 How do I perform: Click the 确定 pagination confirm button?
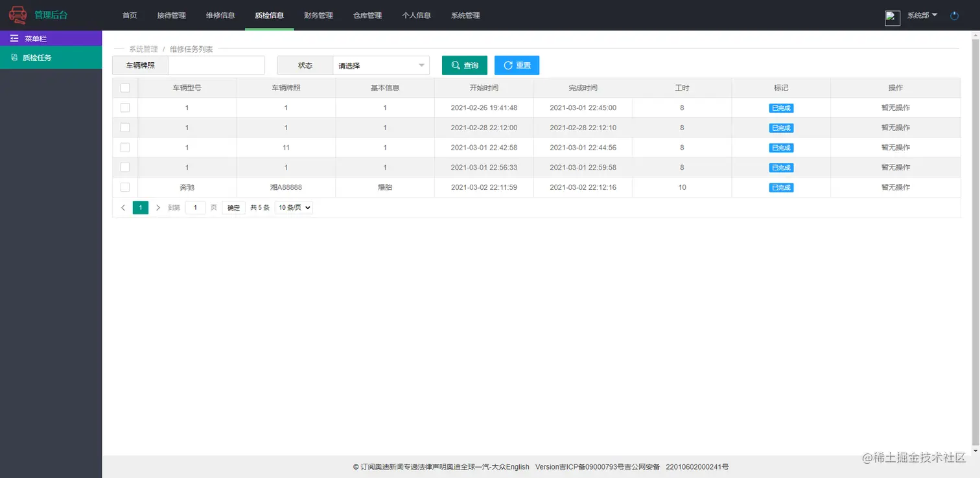click(233, 208)
